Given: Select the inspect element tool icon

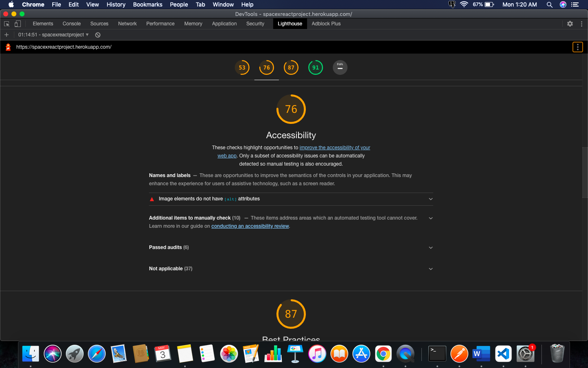Looking at the screenshot, I should 7,24.
